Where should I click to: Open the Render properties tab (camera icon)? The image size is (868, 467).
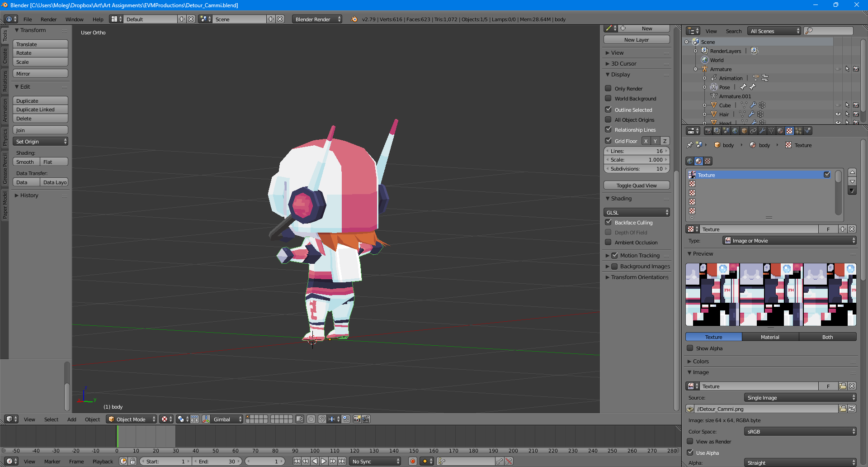coord(708,131)
